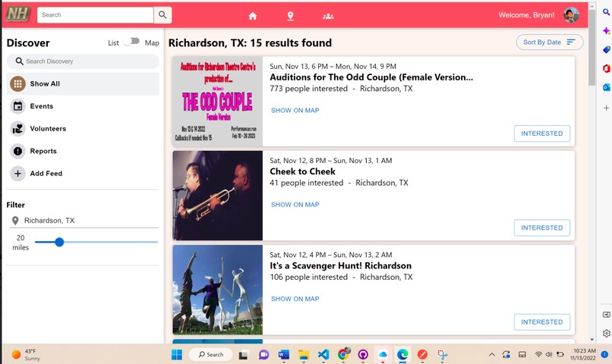Click the Cheek to Cheek event title
Image resolution: width=612 pixels, height=364 pixels.
click(x=302, y=171)
